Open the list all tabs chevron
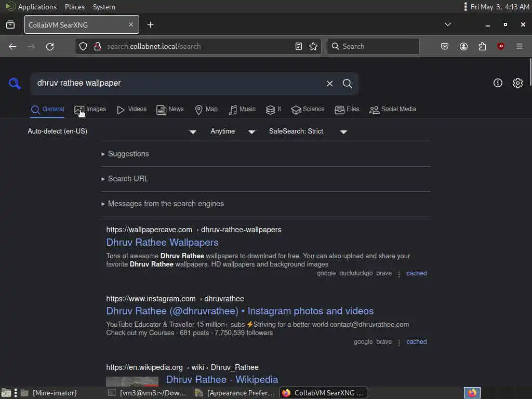Image resolution: width=532 pixels, height=399 pixels. pyautogui.click(x=448, y=24)
